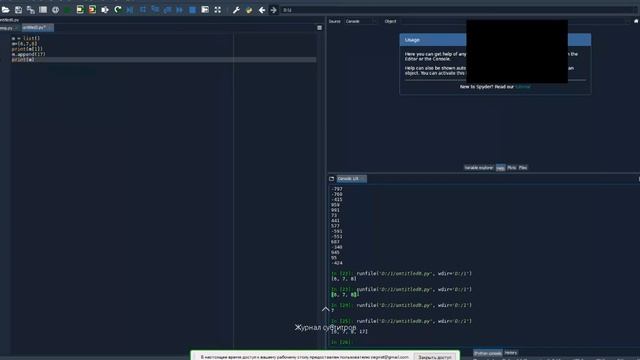Image resolution: width=640 pixels, height=360 pixels.
Task: Toggle fullscreen mode with the four-arrows icon
Action: [218, 9]
